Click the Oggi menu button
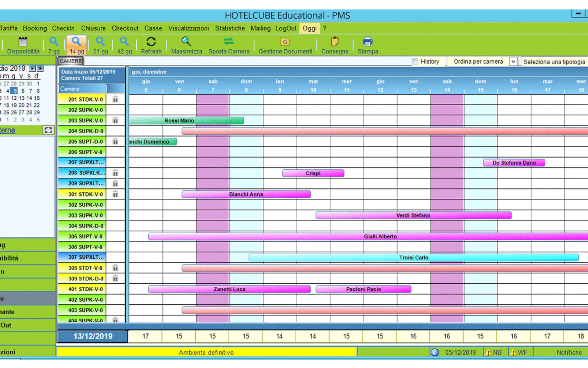This screenshot has width=588, height=368. (x=309, y=28)
